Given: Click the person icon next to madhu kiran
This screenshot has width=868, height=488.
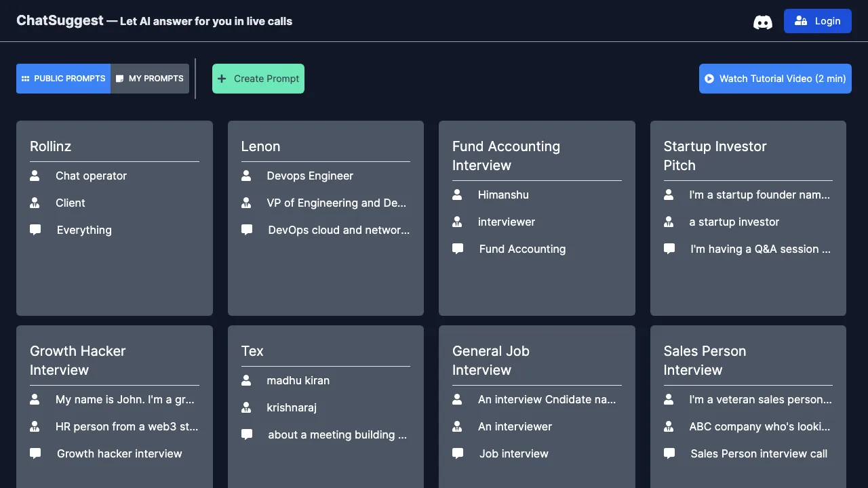Looking at the screenshot, I should click(x=246, y=380).
